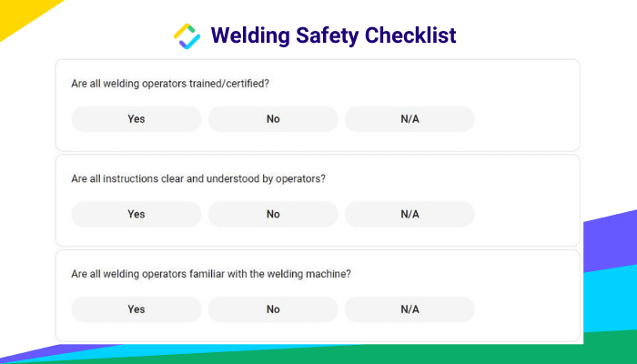Screen dimensions: 637x364
Task: Pick No for familiar with welding machine
Action: [x=273, y=309]
